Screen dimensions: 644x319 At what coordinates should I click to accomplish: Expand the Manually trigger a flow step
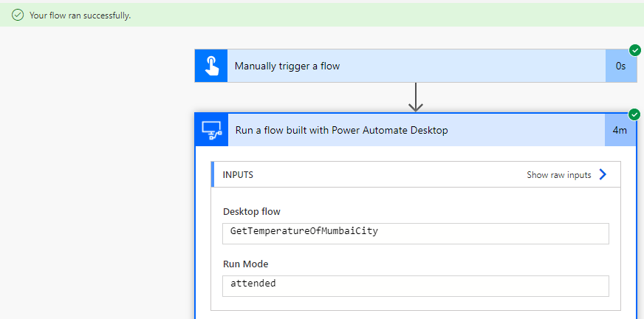pyautogui.click(x=416, y=66)
